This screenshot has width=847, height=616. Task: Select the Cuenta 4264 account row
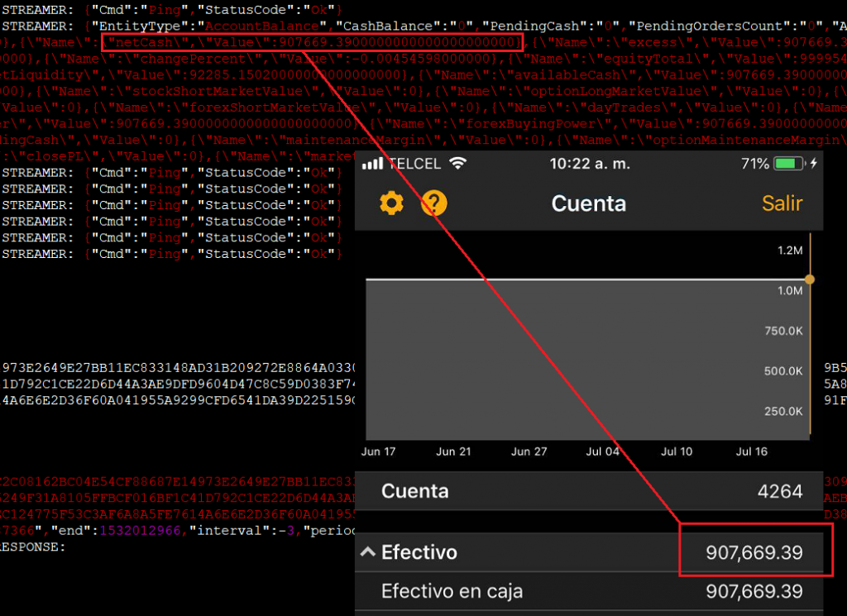[589, 491]
